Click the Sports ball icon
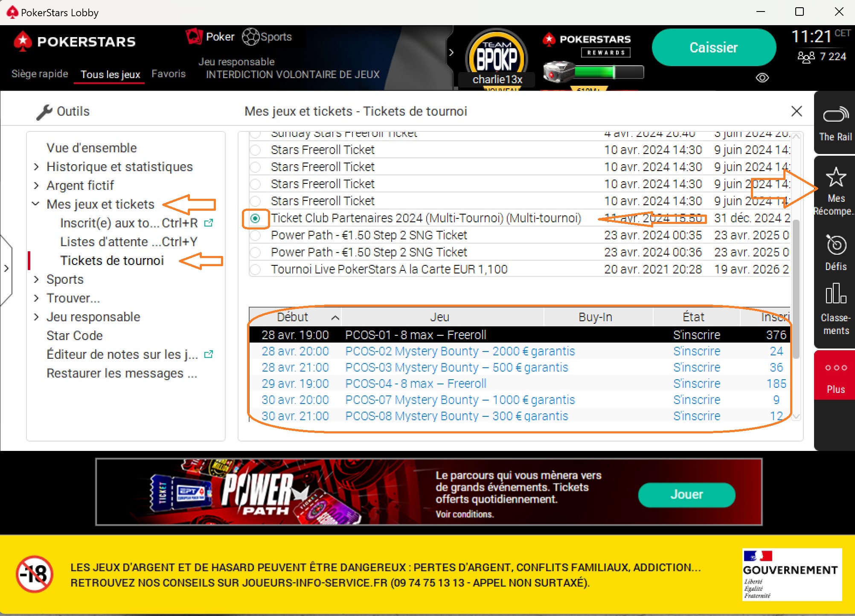The width and height of the screenshot is (855, 616). pos(250,37)
